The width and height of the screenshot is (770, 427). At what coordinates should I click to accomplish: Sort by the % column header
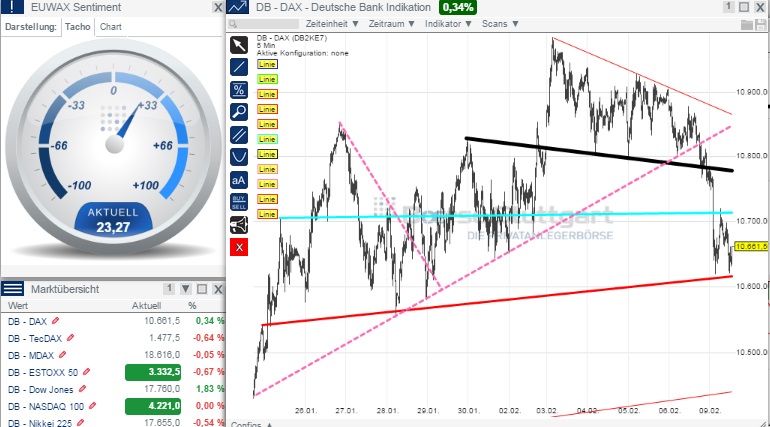[x=192, y=305]
